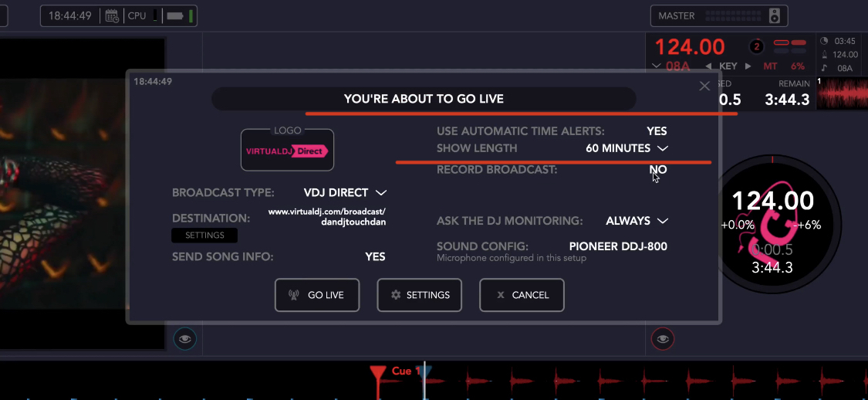Viewport: 868px width, 400px height.
Task: Click the -+6% pitch label on jog wheel
Action: [806, 225]
